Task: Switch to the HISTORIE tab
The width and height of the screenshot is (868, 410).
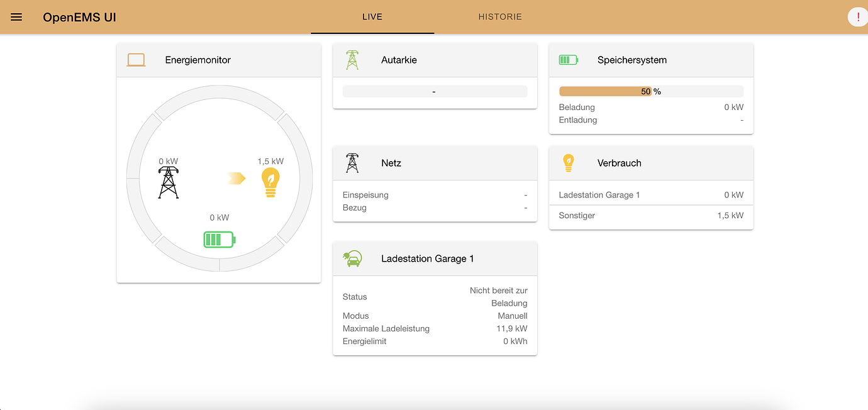Action: pyautogui.click(x=500, y=17)
